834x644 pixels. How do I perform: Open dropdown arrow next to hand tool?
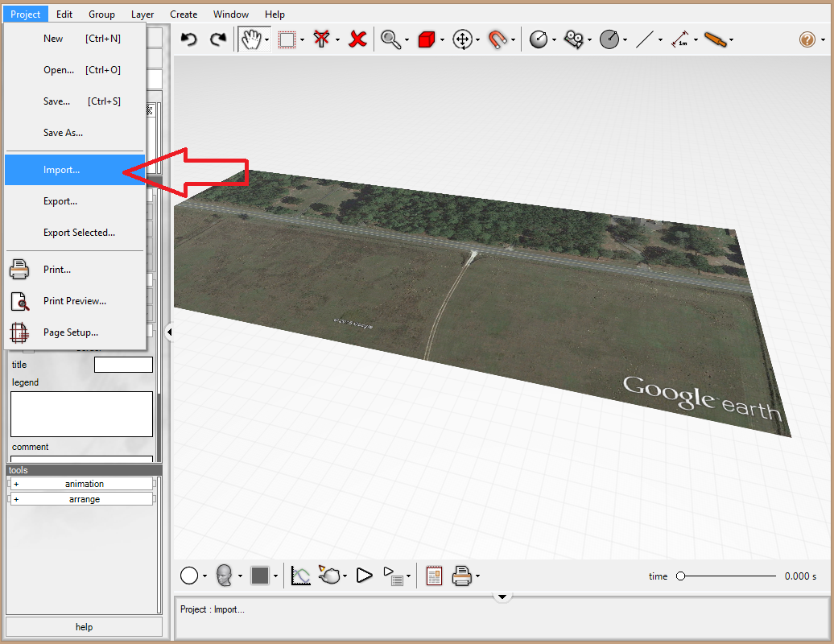pos(267,40)
